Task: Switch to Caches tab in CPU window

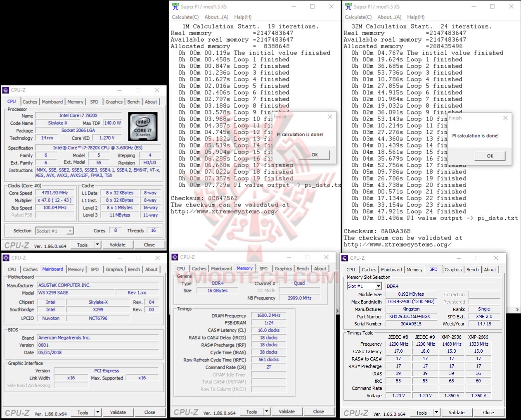Action: click(x=30, y=102)
